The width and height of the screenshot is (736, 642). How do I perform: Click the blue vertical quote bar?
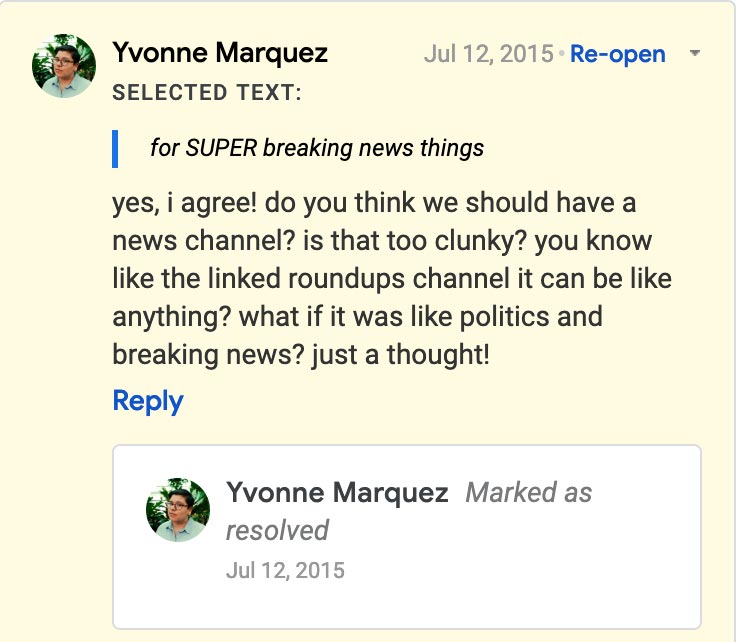coord(116,149)
